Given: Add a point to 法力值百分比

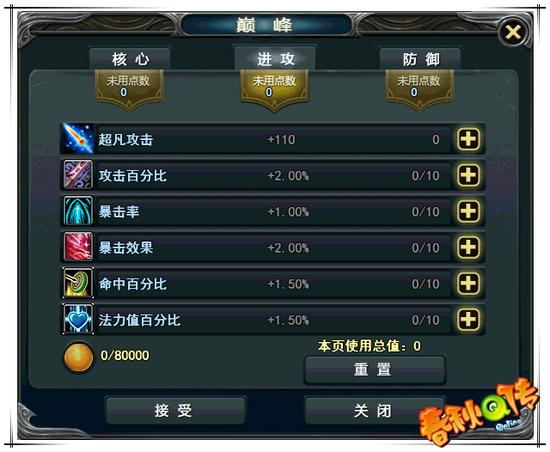Looking at the screenshot, I should tap(468, 319).
